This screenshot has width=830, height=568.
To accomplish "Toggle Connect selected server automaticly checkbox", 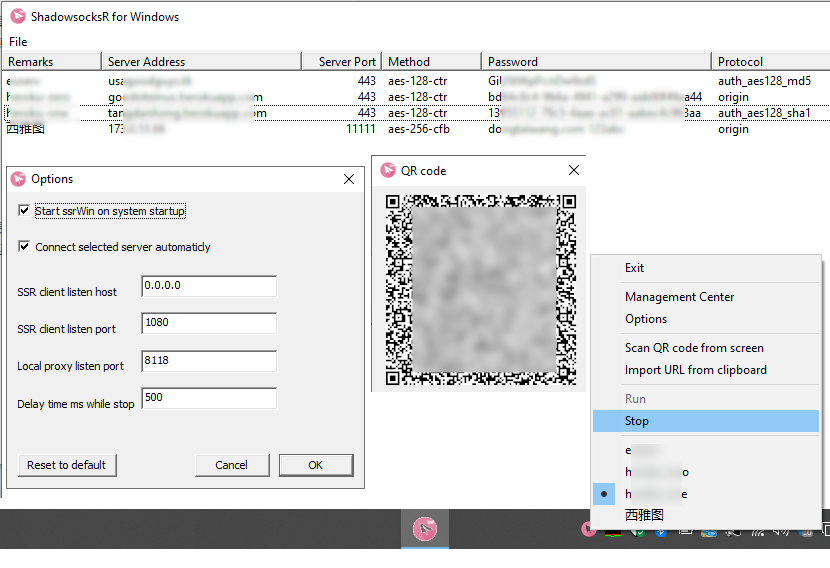I will [24, 246].
